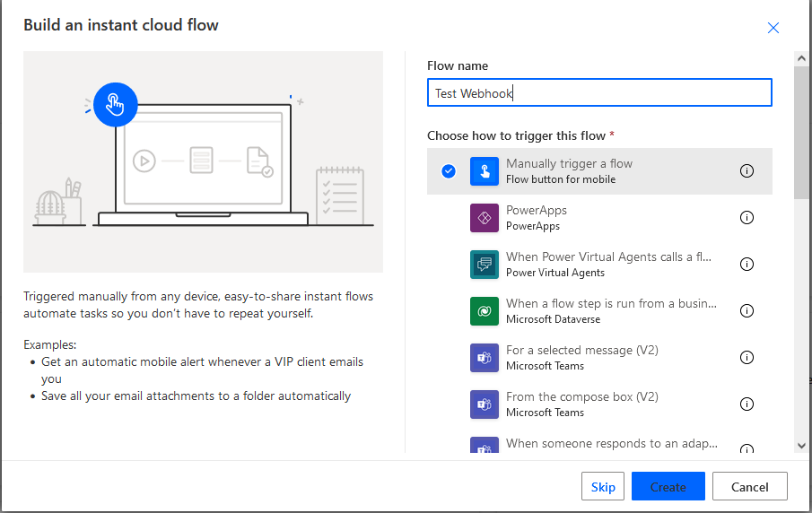Open info for From the compose box (V2)
The image size is (812, 513).
[x=747, y=404]
